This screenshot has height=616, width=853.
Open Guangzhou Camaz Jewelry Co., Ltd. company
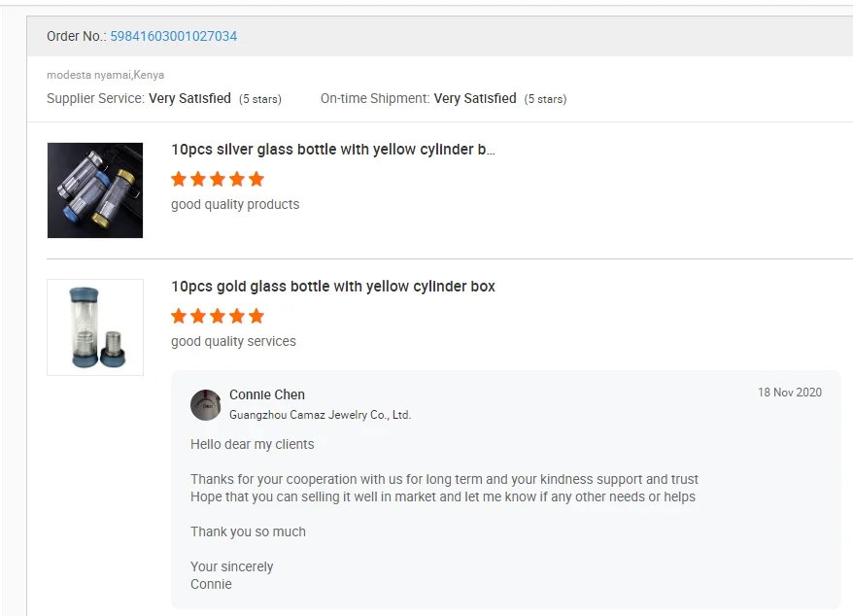click(x=320, y=415)
